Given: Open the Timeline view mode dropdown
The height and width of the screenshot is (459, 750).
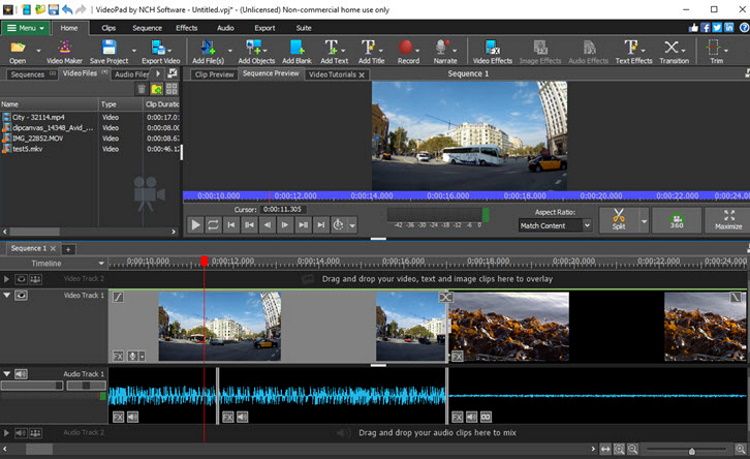Looking at the screenshot, I should tap(101, 263).
